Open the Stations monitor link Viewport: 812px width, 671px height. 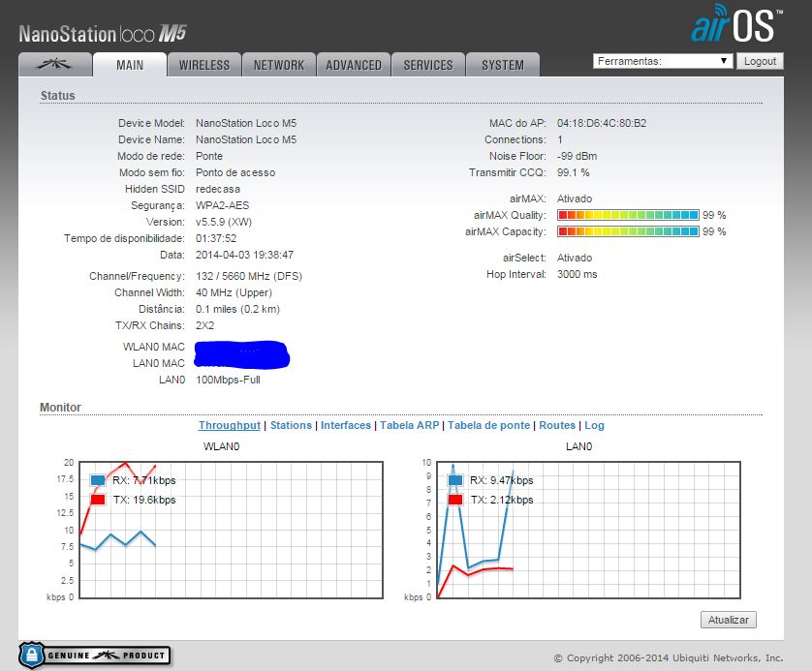coord(291,425)
